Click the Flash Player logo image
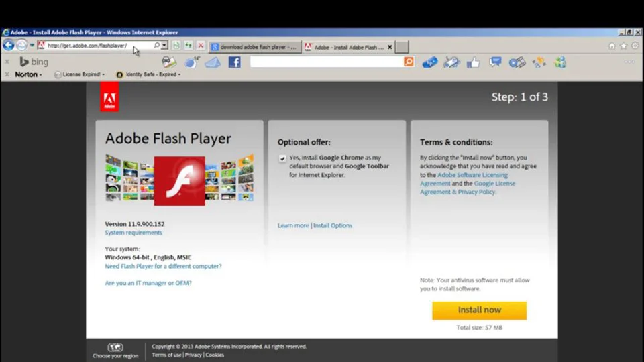644x362 pixels. [180, 180]
